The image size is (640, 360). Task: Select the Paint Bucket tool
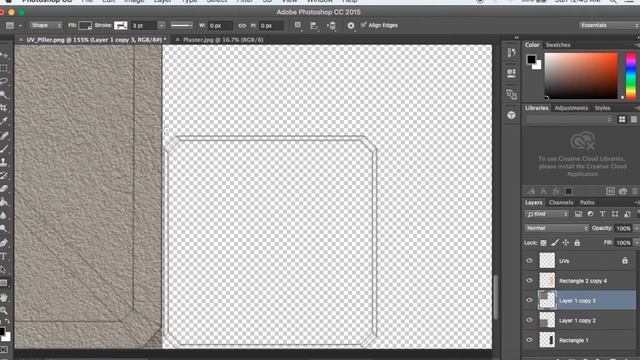pyautogui.click(x=4, y=202)
